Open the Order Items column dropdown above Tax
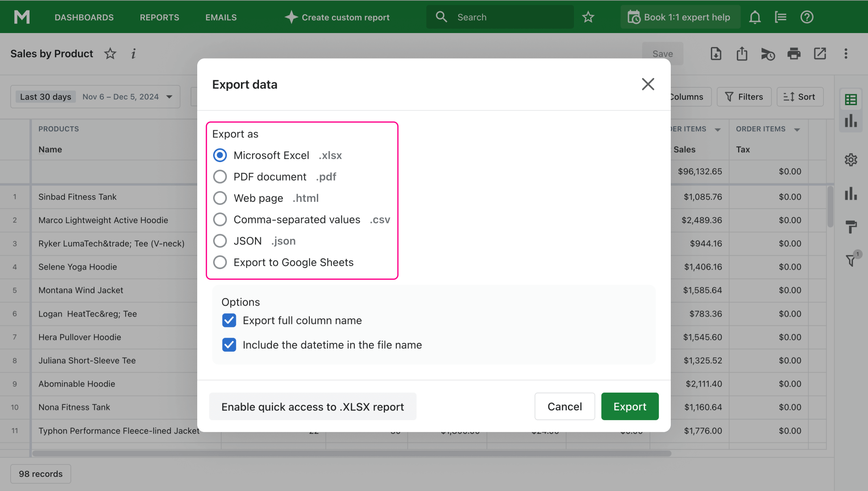This screenshot has height=491, width=868. coord(797,129)
